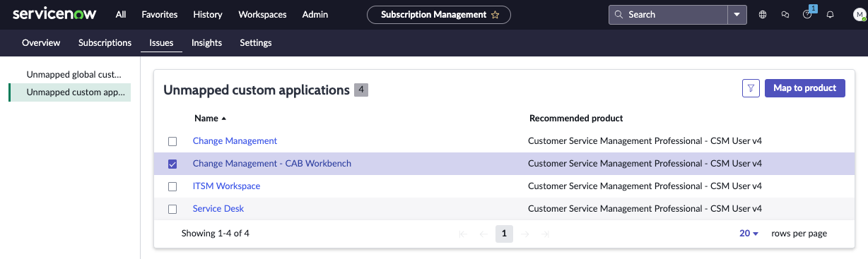Open the globe scope selector icon
The image size is (868, 259).
763,14
